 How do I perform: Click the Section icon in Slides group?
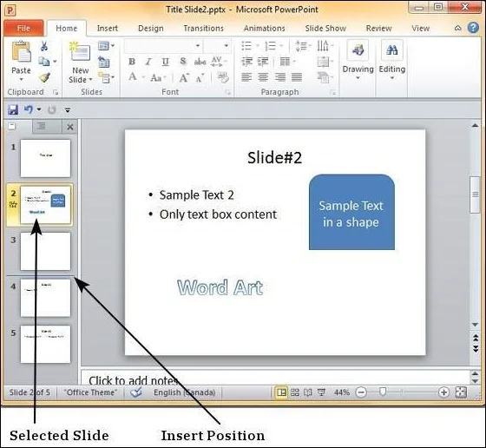click(103, 77)
